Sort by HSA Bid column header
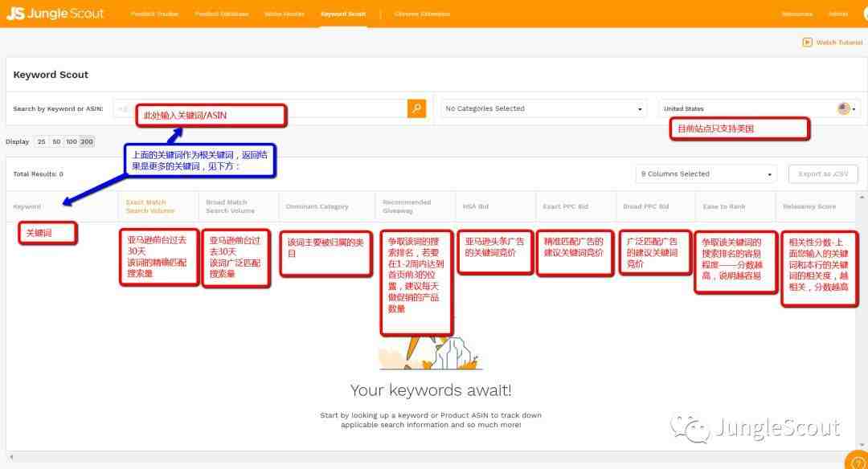This screenshot has height=469, width=868. [476, 206]
